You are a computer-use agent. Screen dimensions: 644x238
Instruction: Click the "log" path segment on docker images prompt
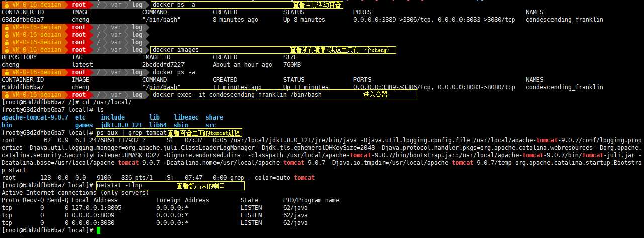click(x=137, y=50)
